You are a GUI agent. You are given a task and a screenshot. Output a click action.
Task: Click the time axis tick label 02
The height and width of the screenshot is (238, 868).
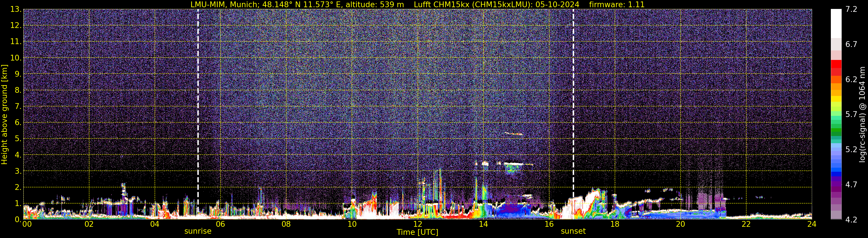click(89, 224)
